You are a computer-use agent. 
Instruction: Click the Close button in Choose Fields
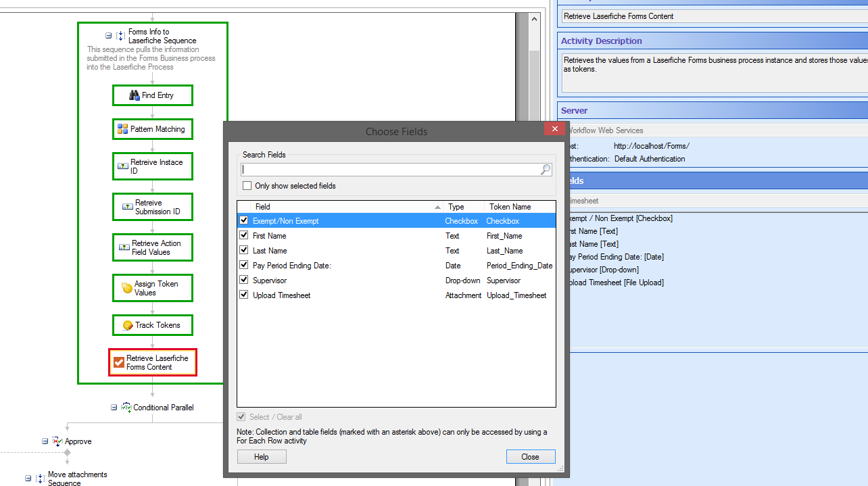(531, 457)
